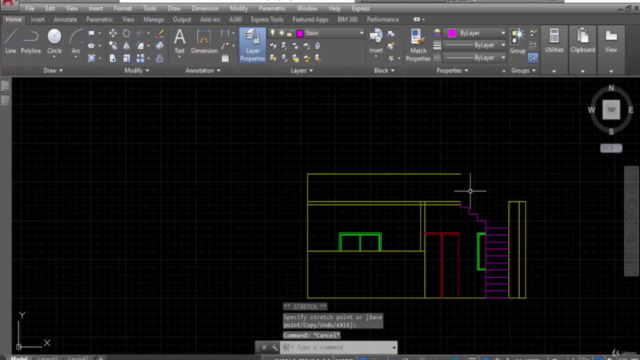Click the magenta Stairs layer color swatch
This screenshot has height=360, width=640.
(300, 33)
